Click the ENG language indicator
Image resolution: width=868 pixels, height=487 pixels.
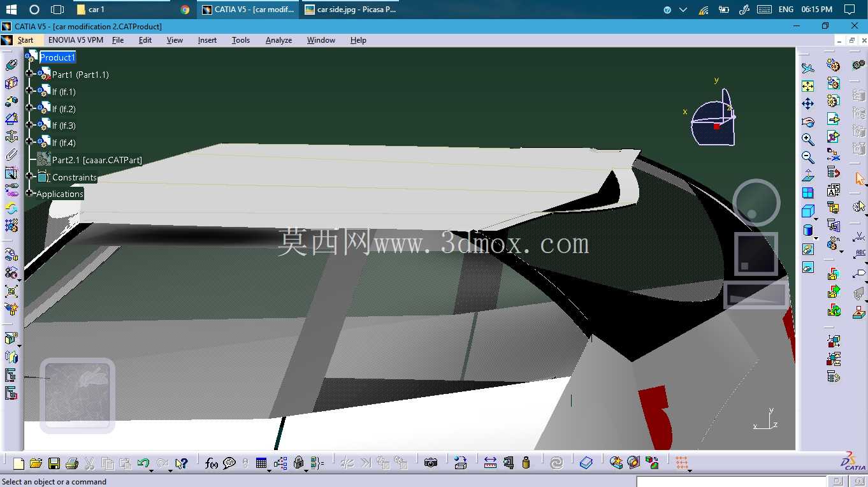[786, 10]
